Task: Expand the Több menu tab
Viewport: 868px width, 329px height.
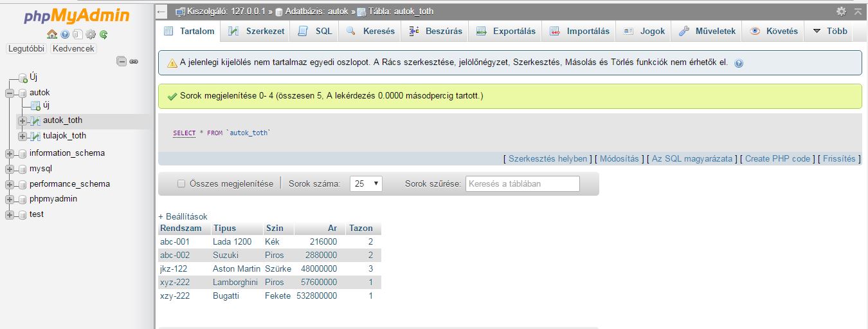Action: click(x=830, y=31)
